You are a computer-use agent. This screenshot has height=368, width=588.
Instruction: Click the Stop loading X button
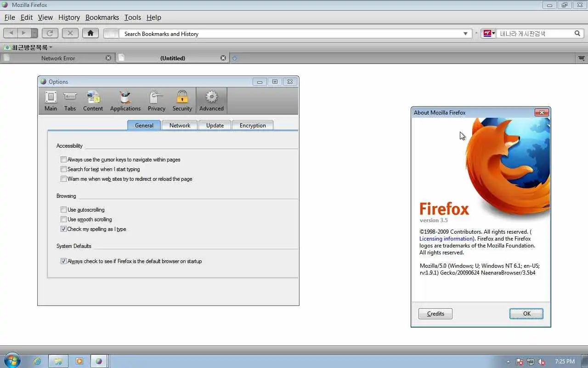click(x=70, y=33)
